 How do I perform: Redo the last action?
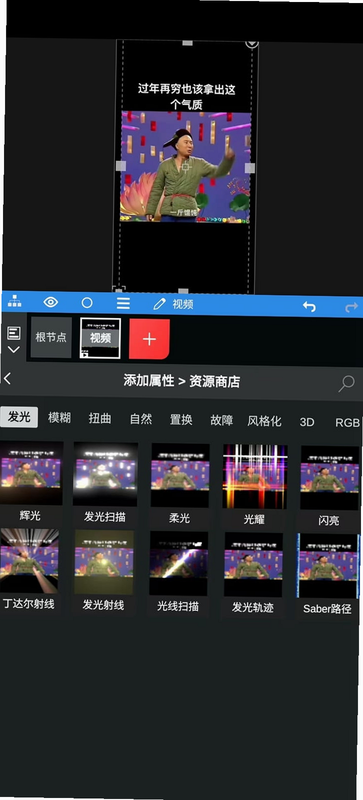pos(351,307)
